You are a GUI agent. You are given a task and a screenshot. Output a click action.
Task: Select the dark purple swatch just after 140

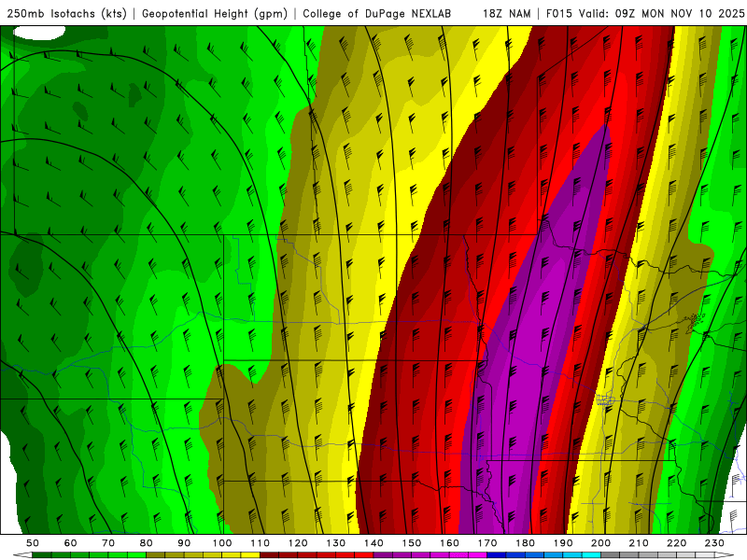383,555
